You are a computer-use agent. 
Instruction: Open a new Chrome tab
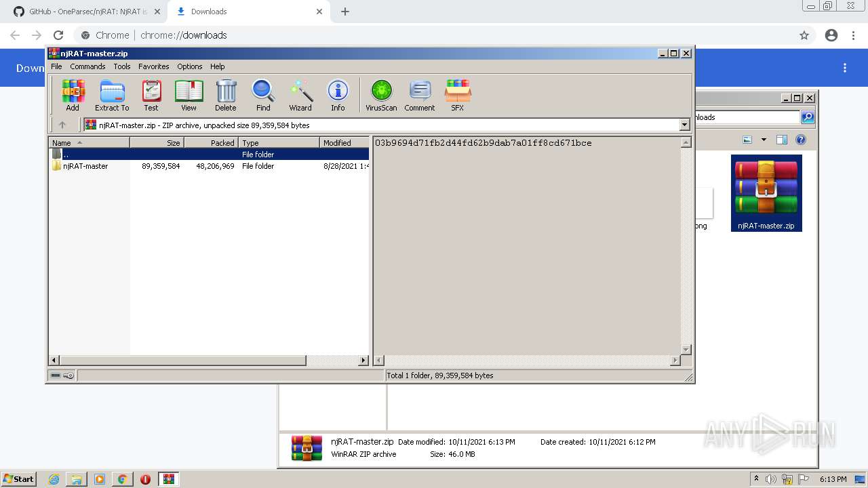(x=345, y=12)
